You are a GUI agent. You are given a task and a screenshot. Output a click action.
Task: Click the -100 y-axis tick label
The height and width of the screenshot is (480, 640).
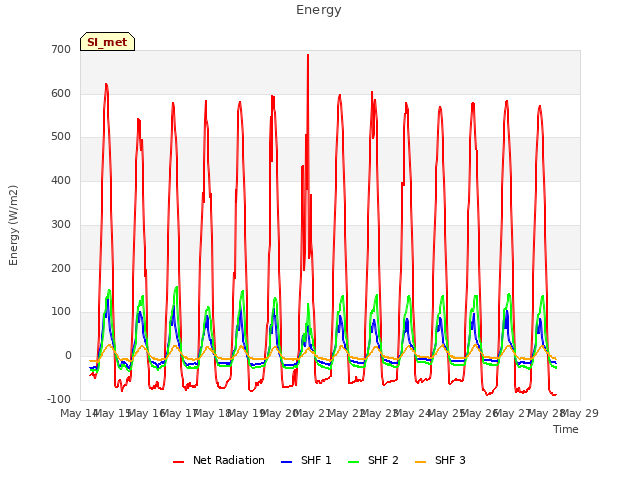point(59,399)
